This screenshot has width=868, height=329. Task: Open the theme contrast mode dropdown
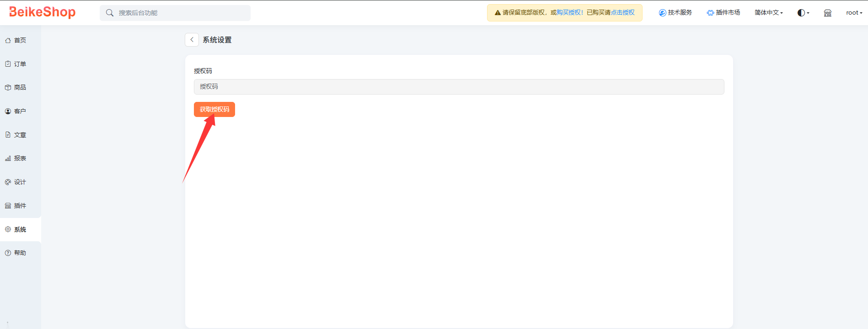click(804, 13)
